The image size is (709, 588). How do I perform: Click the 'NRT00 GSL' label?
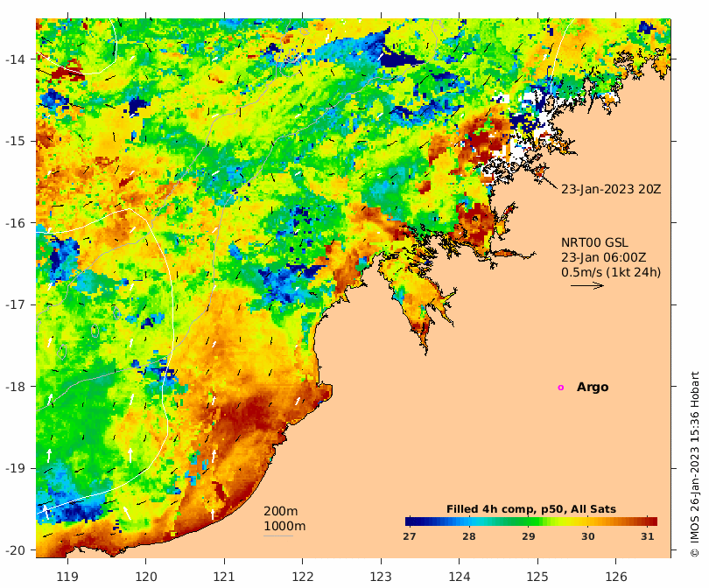[x=594, y=242]
